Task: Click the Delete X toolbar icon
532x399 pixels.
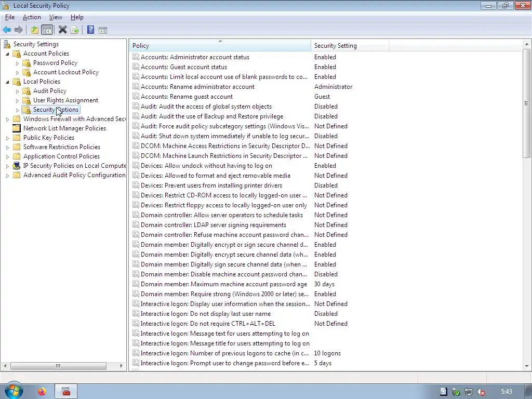Action: click(x=62, y=30)
